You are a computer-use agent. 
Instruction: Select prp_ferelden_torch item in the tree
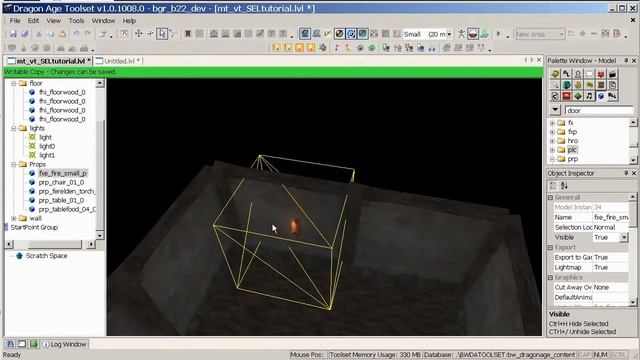67,191
